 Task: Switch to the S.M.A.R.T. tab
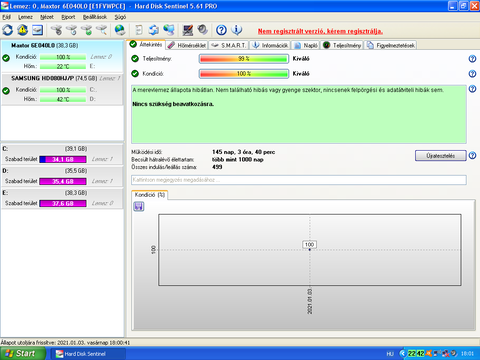229,45
